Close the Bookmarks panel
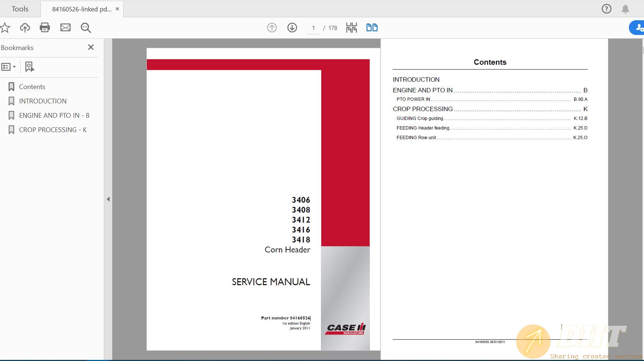 click(91, 47)
